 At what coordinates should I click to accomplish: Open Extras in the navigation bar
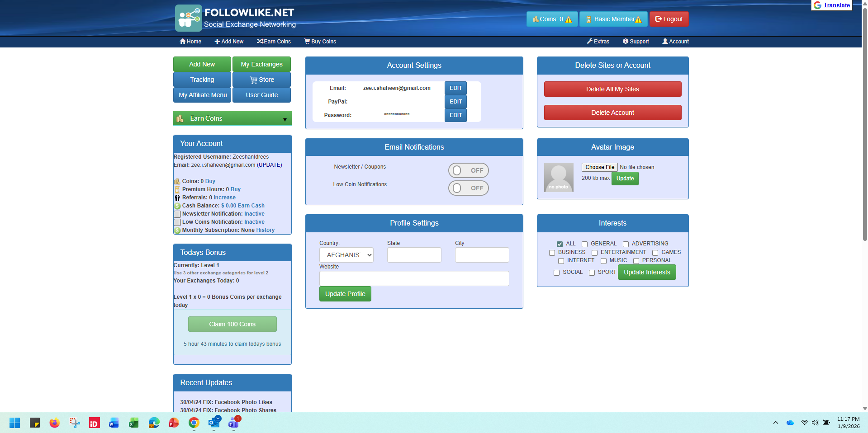pos(598,42)
